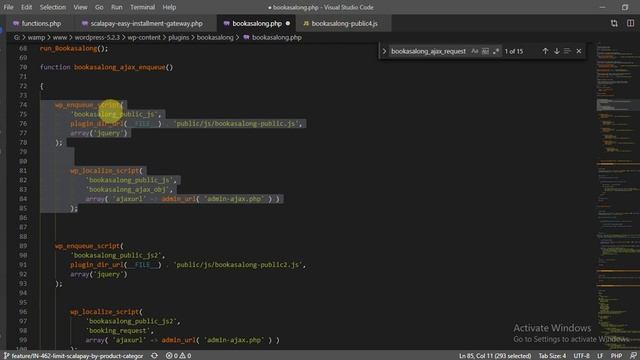The image size is (640, 360).
Task: Open the View menu
Action: click(x=80, y=7)
